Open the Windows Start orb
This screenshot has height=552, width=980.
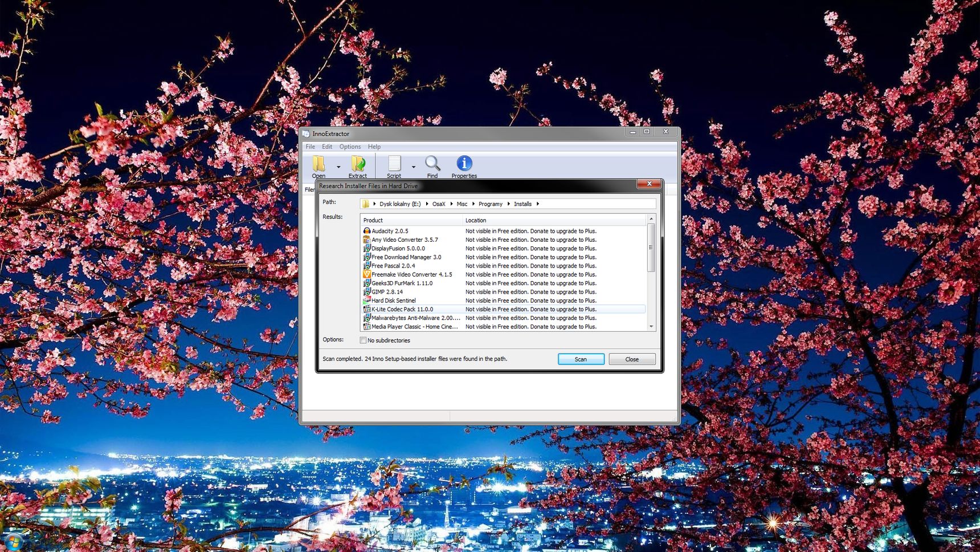point(13,542)
